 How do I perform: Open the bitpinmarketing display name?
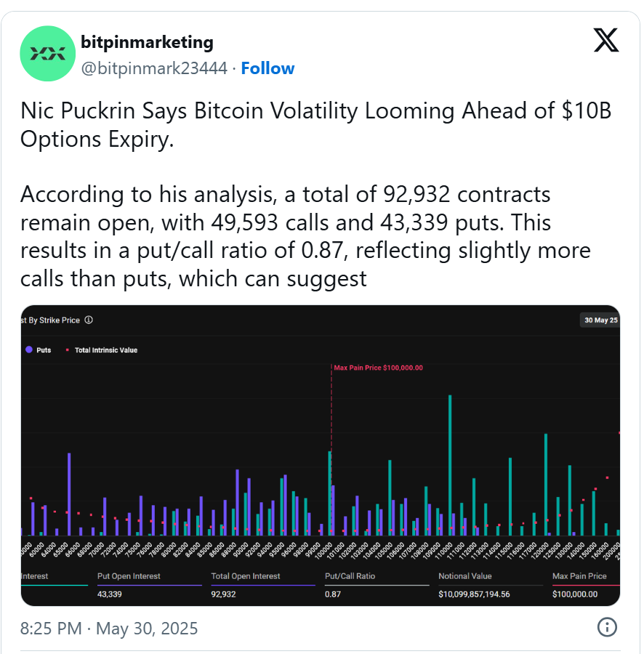click(x=148, y=42)
